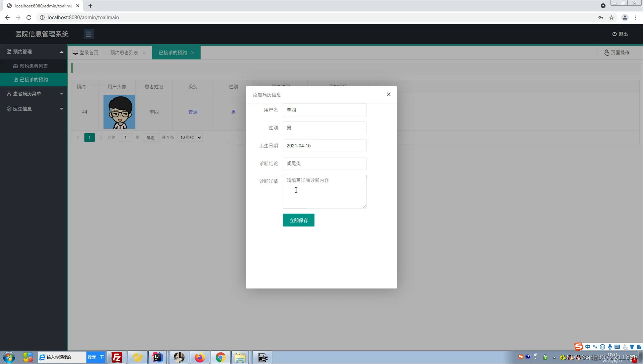The height and width of the screenshot is (364, 643).
Task: Select 已接诊的预约 sidebar item
Action: [33, 79]
